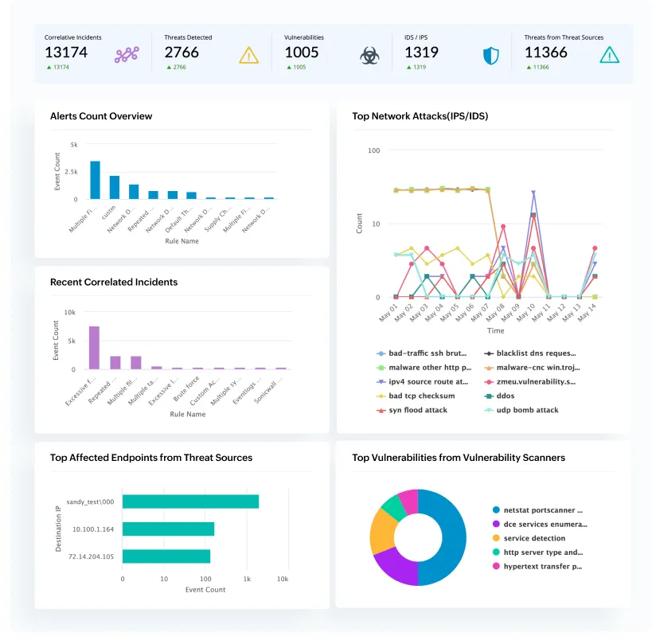Hide the netstat portscanner legend item
The height and width of the screenshot is (644, 652).
[x=542, y=510]
